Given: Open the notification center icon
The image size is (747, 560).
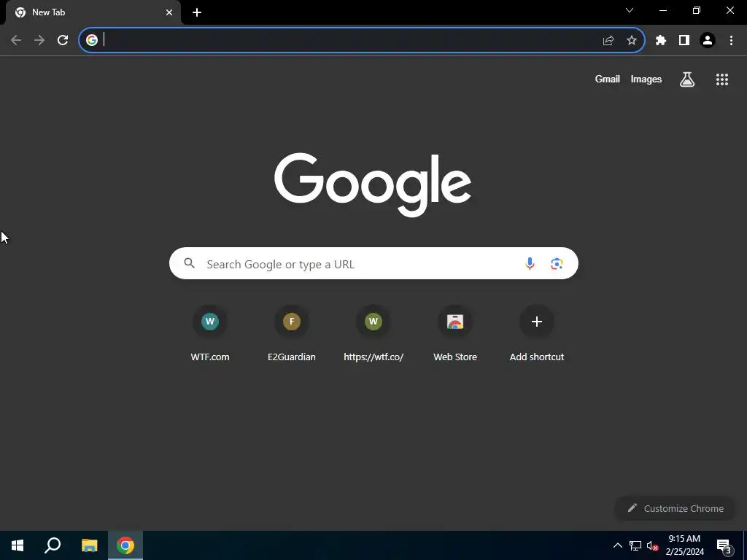Looking at the screenshot, I should pyautogui.click(x=724, y=546).
